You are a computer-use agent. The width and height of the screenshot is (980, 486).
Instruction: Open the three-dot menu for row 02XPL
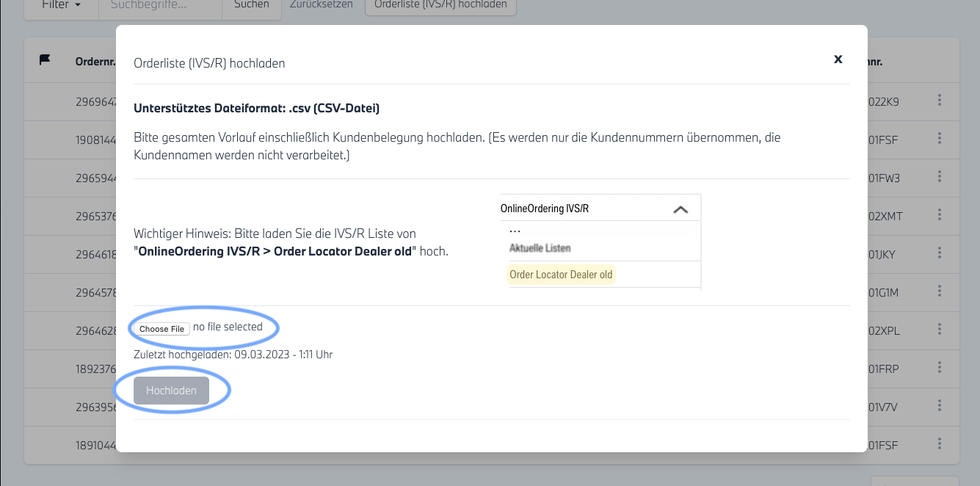coord(940,330)
